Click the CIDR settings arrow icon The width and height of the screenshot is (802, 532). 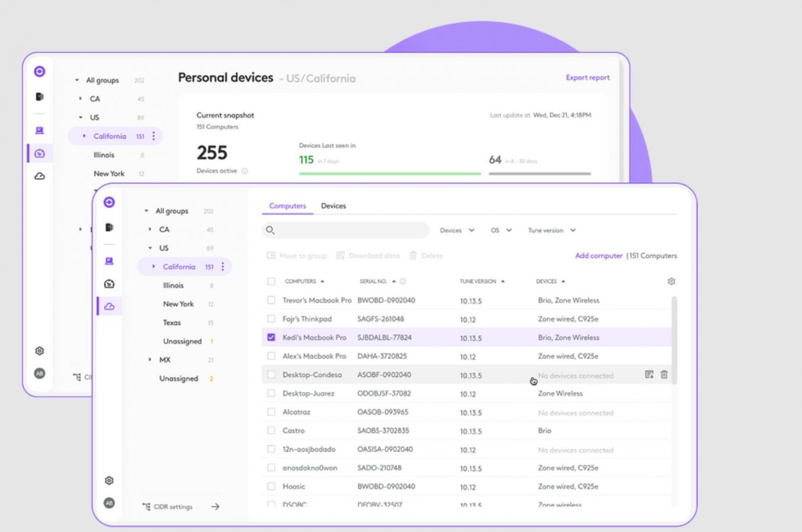coord(215,507)
